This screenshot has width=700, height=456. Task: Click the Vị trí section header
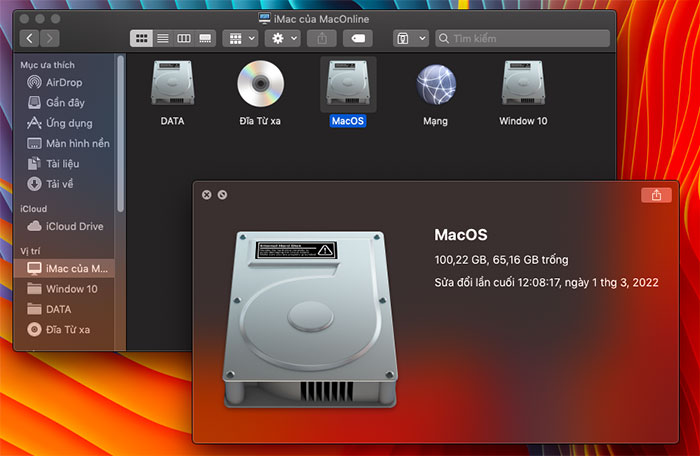30,251
